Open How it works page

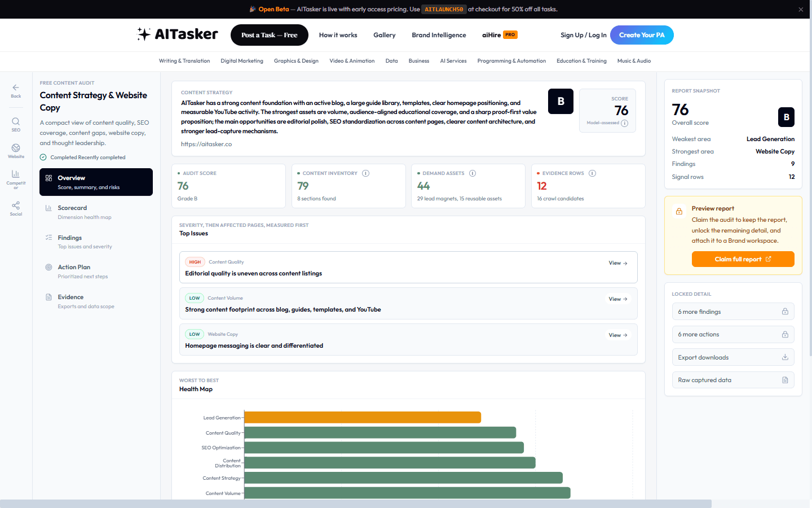(338, 35)
